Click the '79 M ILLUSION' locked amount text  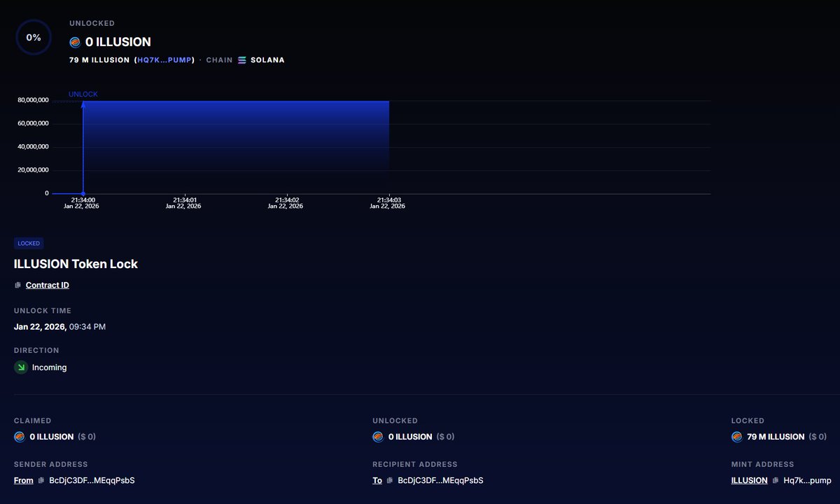(x=776, y=437)
